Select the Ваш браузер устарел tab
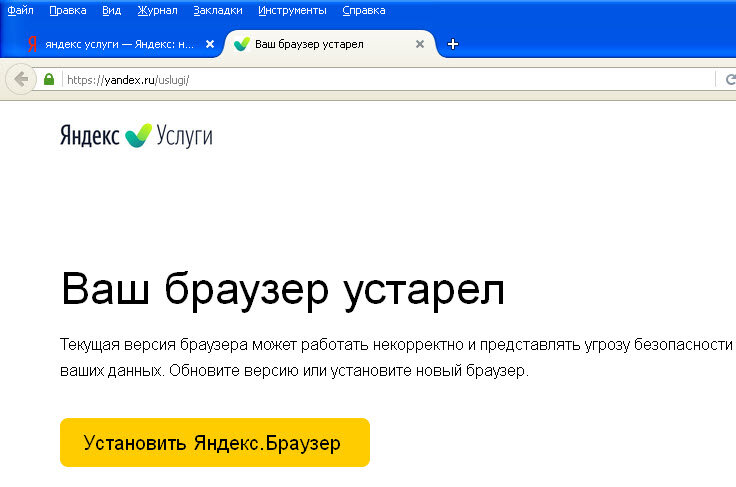The width and height of the screenshot is (736, 487). [329, 44]
